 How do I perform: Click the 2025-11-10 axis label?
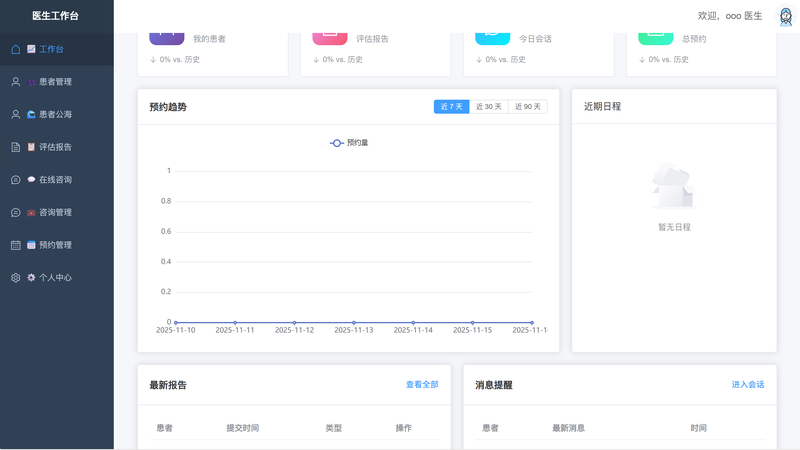[176, 330]
